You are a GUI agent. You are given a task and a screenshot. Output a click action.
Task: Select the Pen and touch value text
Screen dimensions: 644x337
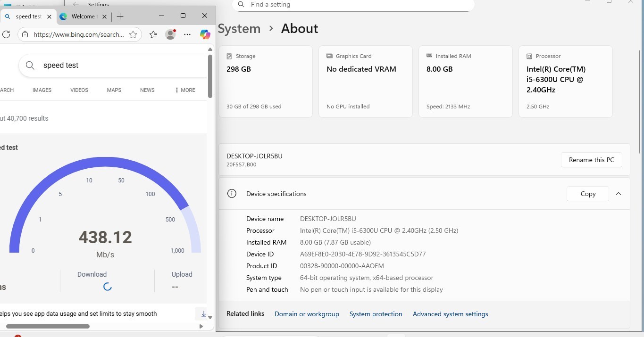pyautogui.click(x=371, y=289)
